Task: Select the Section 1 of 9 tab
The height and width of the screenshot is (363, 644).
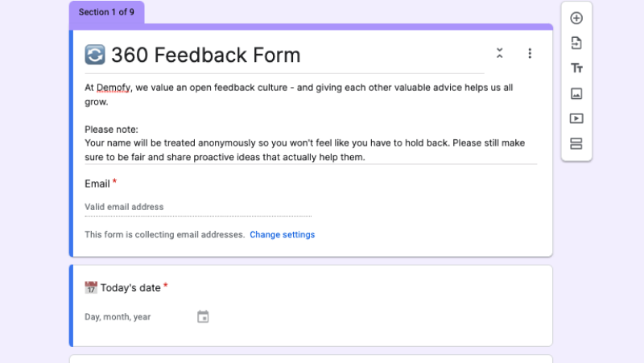Action: [106, 12]
